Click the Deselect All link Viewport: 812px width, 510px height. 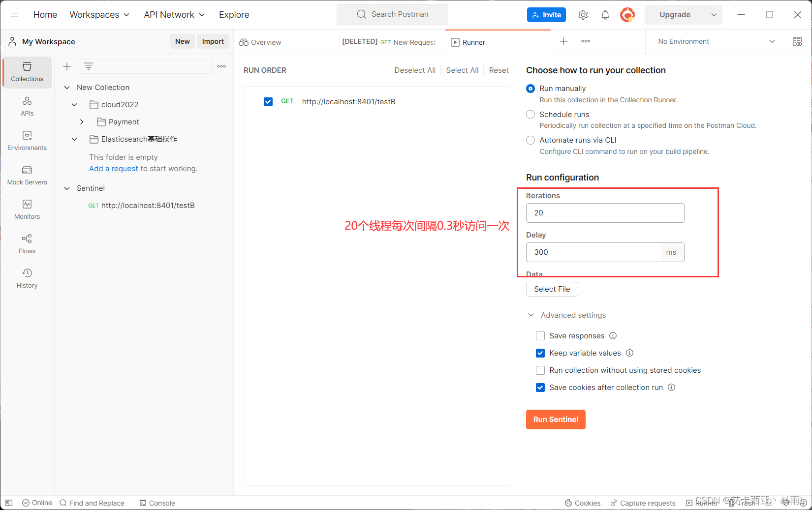(x=415, y=70)
